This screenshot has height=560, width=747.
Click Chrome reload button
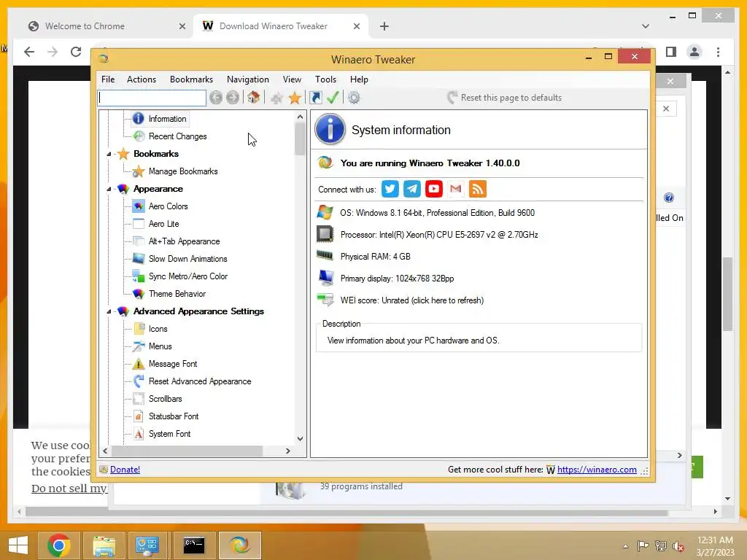pyautogui.click(x=76, y=52)
